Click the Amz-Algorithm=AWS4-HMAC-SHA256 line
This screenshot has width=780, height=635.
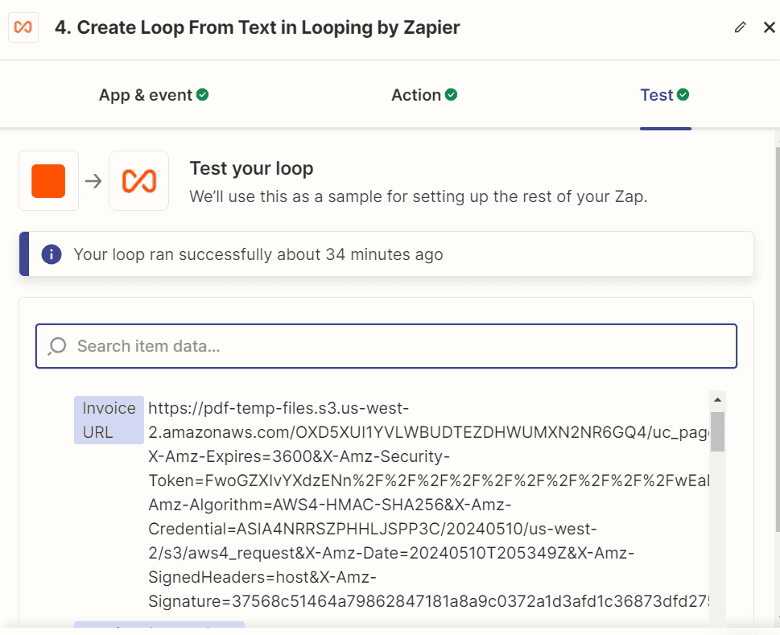(x=330, y=505)
